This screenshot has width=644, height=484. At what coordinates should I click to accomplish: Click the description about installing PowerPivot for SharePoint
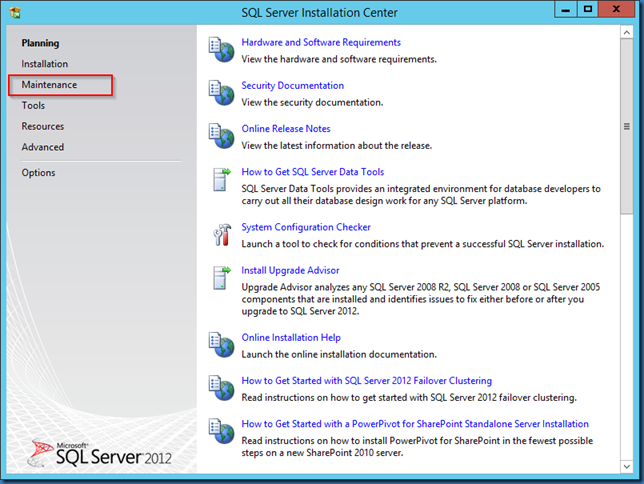(x=417, y=447)
